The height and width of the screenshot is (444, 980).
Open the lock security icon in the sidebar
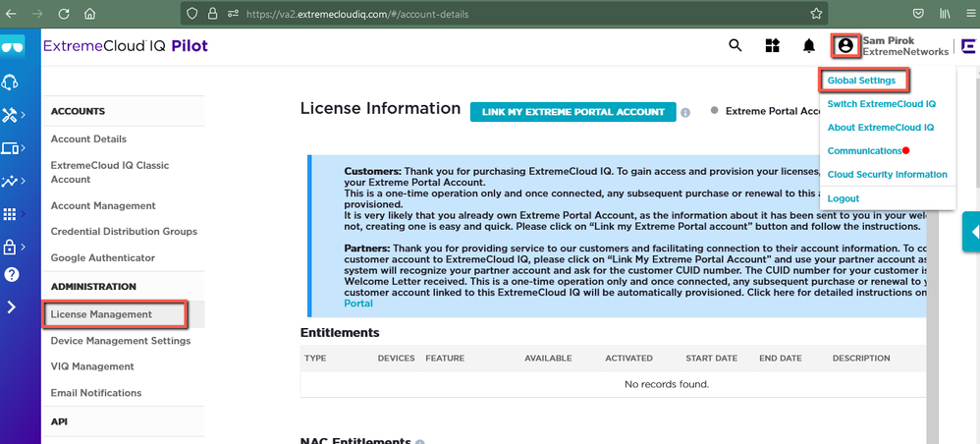click(10, 247)
